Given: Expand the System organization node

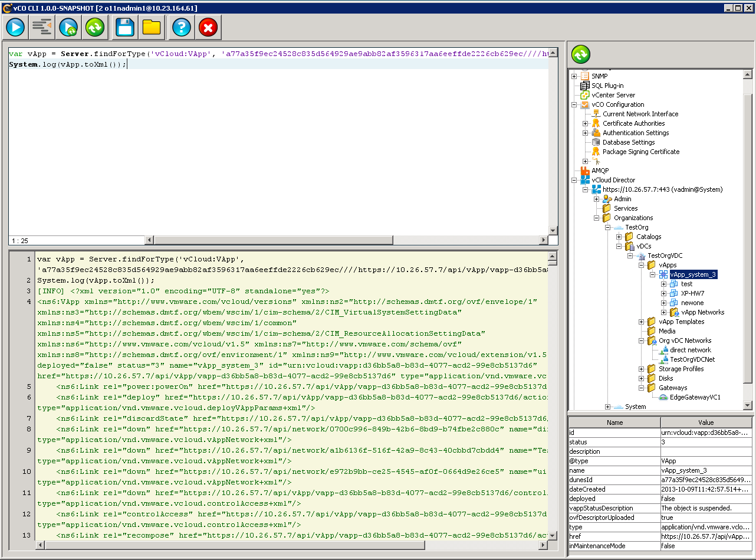Looking at the screenshot, I should pyautogui.click(x=607, y=407).
